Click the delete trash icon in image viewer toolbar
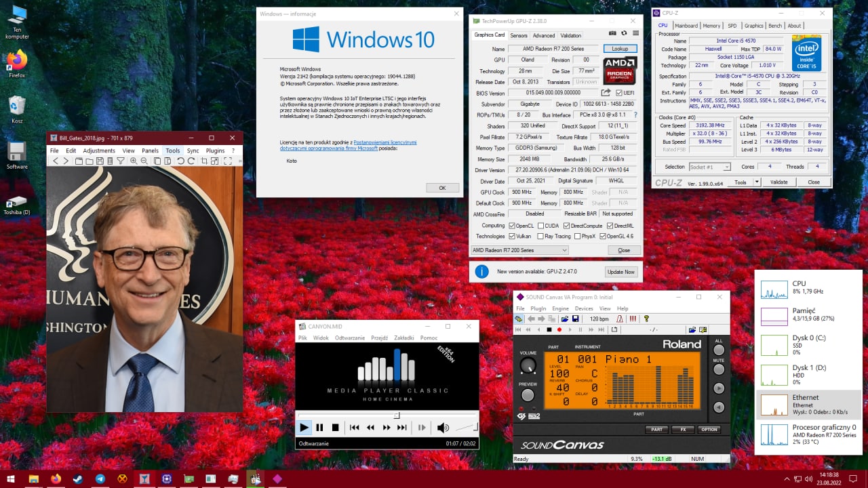 pos(110,161)
